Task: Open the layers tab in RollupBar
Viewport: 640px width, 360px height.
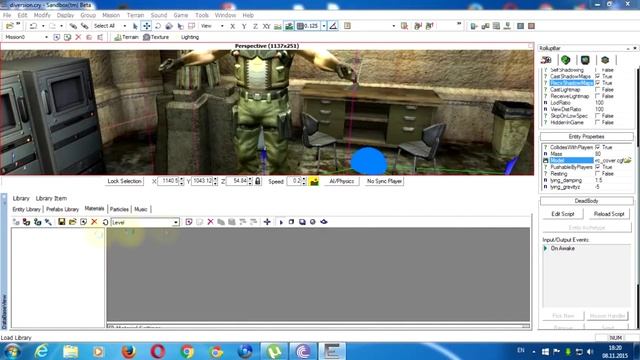Action: click(x=605, y=60)
